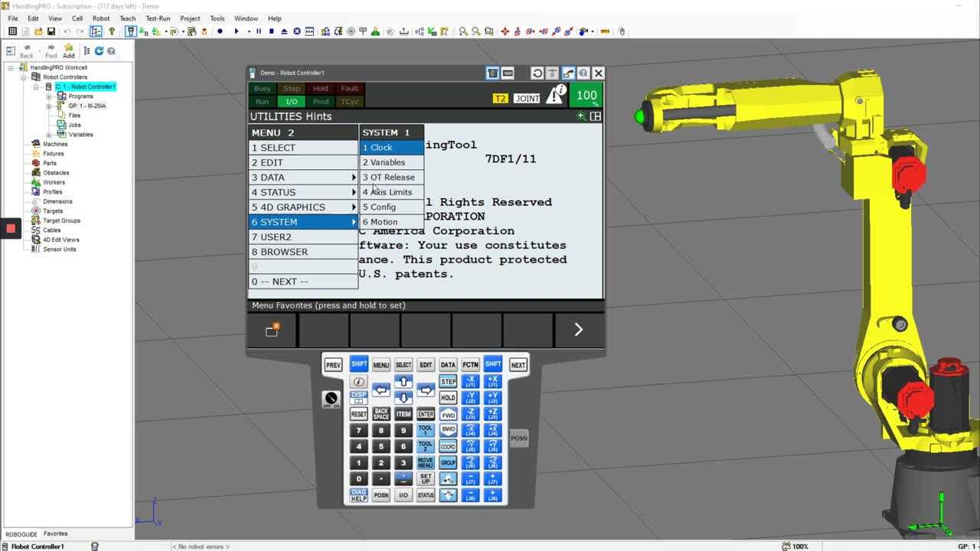Click the Undo icon in the toolbar
The image size is (980, 551).
67,31
